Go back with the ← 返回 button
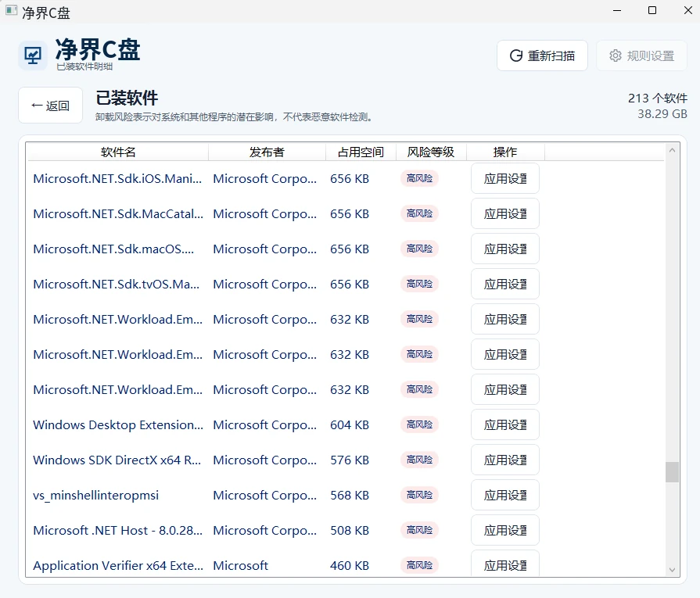 pyautogui.click(x=50, y=106)
